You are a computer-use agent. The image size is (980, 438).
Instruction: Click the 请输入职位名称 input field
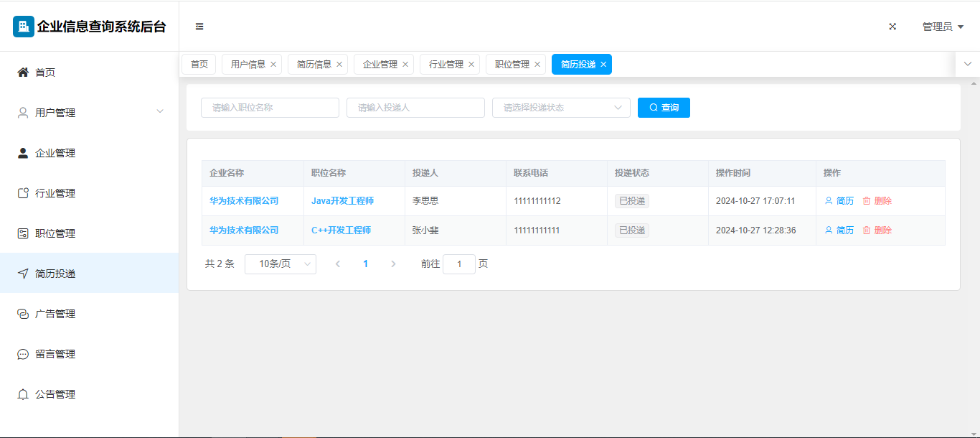coord(270,108)
